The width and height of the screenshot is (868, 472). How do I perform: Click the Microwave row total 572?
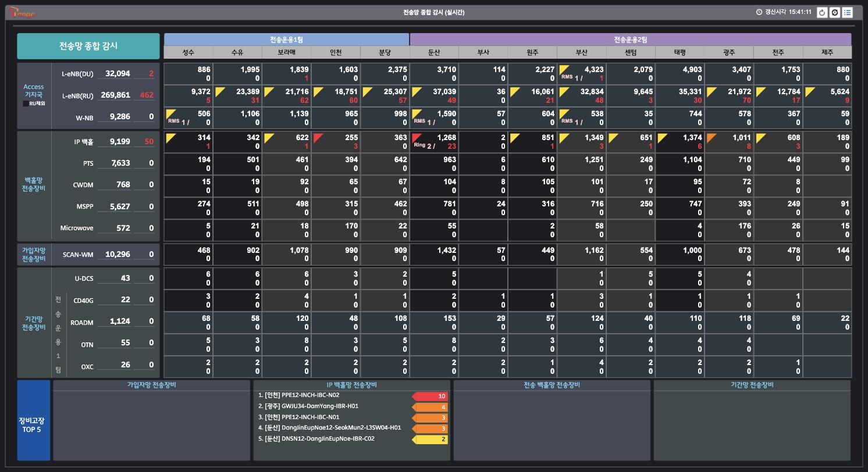pyautogui.click(x=123, y=228)
